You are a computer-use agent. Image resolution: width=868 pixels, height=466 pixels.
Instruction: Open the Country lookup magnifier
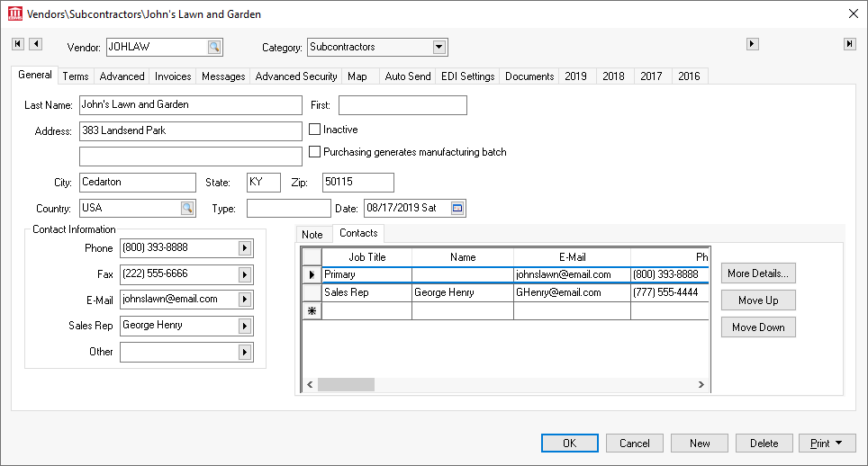186,209
